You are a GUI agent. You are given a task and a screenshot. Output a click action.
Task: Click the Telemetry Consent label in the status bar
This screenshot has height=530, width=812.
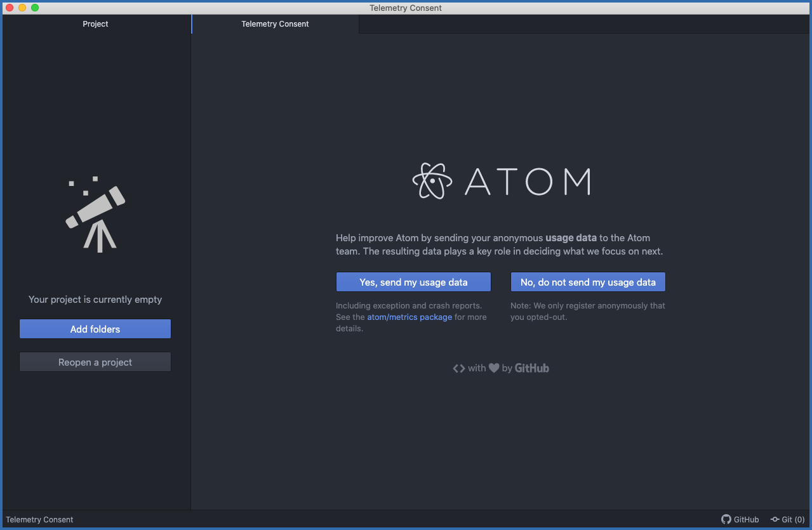coord(39,519)
